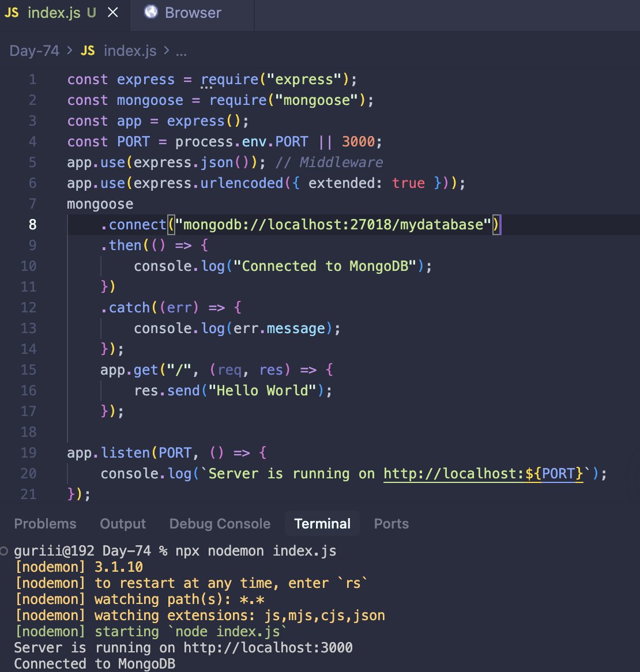This screenshot has width=640, height=672.
Task: Click terminal line showing nodemon 3.1.10
Action: coord(78,567)
